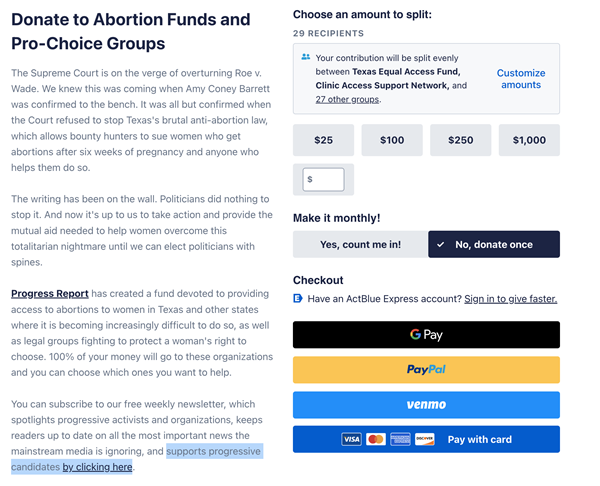Pay using the Google Pay button

coord(426,335)
